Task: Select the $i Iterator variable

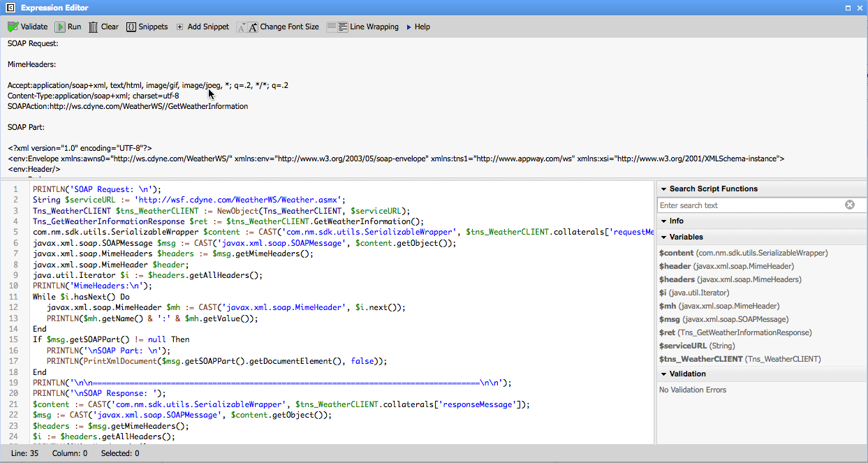Action: coord(694,293)
